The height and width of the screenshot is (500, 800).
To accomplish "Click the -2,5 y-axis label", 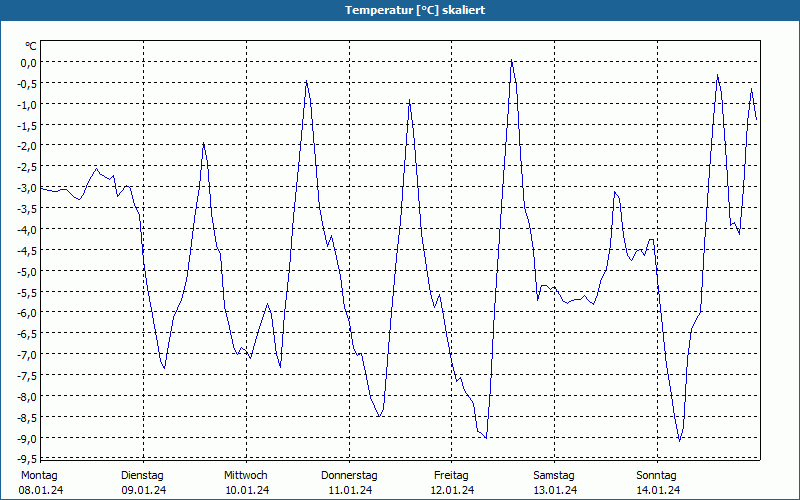I will (x=27, y=167).
